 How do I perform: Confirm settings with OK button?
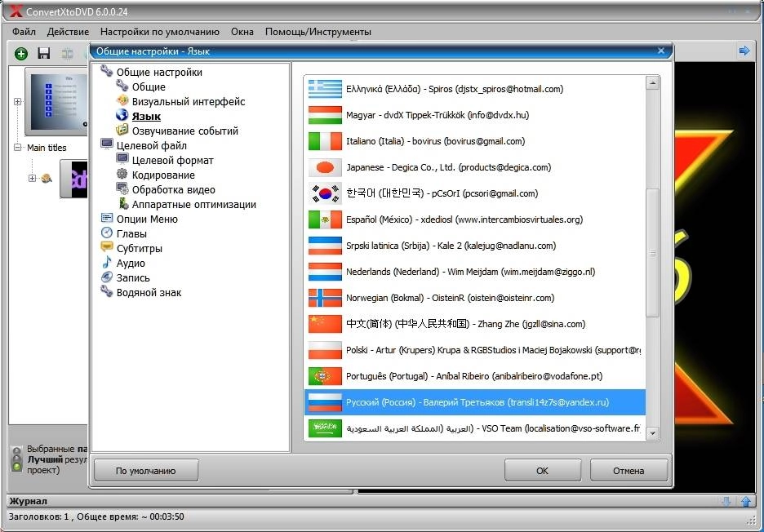coord(542,471)
